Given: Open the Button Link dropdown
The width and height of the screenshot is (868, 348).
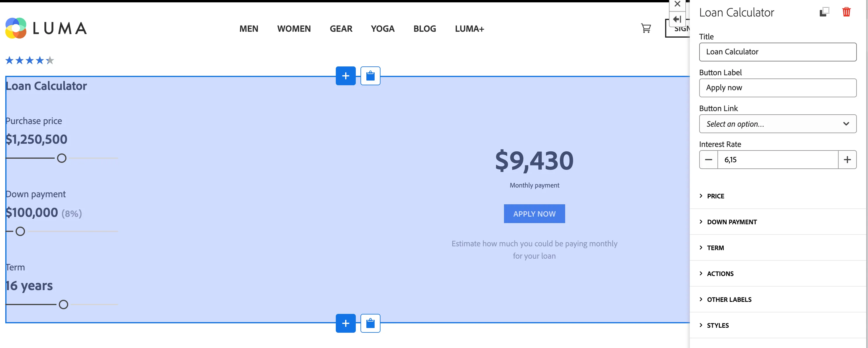Looking at the screenshot, I should tap(778, 124).
